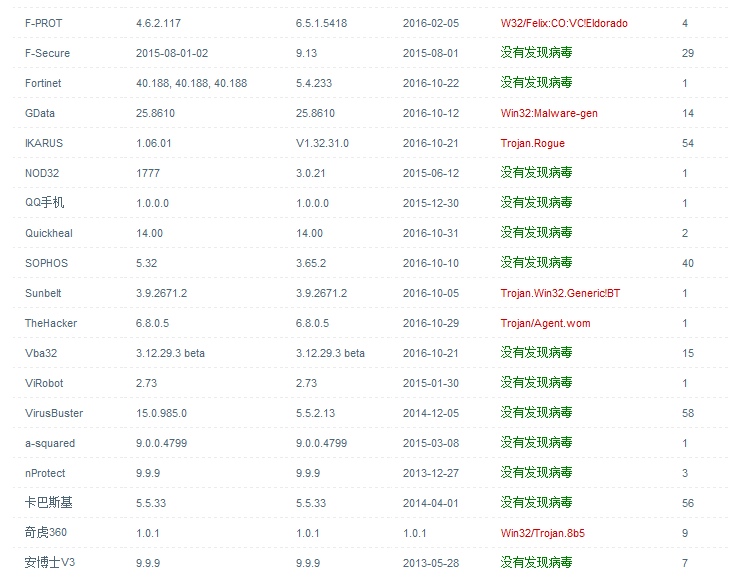
Task: Click the SOPHOS date 2016-10-10
Action: pyautogui.click(x=431, y=263)
